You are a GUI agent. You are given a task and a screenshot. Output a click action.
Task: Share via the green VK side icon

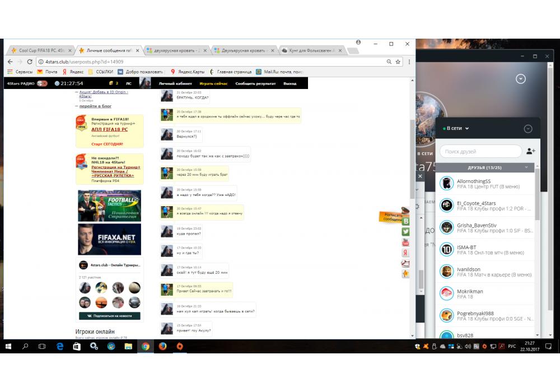click(x=405, y=221)
